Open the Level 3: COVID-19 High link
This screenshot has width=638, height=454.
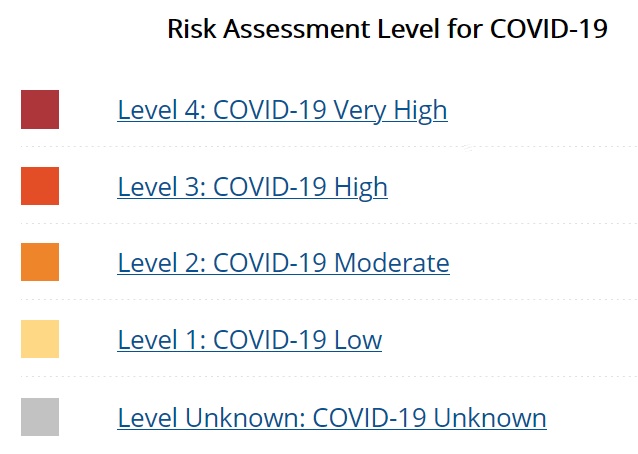(252, 186)
